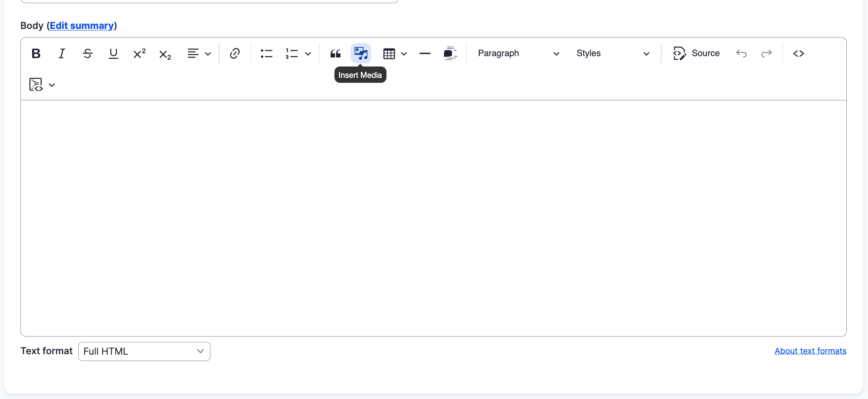Click the insert template icon
The image size is (868, 399).
point(36,85)
